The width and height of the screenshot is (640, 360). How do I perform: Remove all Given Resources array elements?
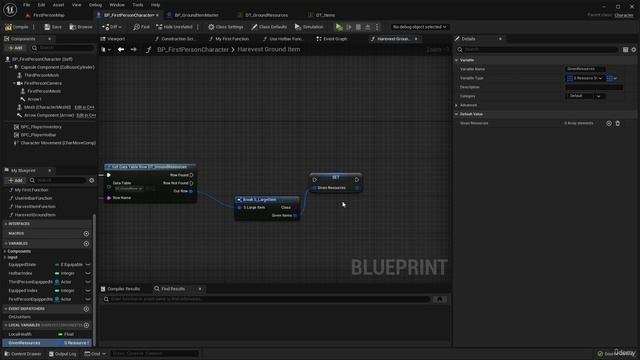618,123
